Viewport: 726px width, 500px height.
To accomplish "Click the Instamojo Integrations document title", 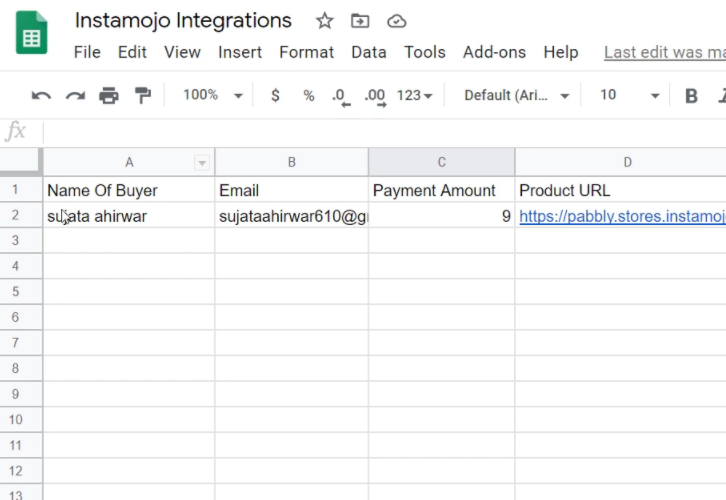I will tap(183, 20).
